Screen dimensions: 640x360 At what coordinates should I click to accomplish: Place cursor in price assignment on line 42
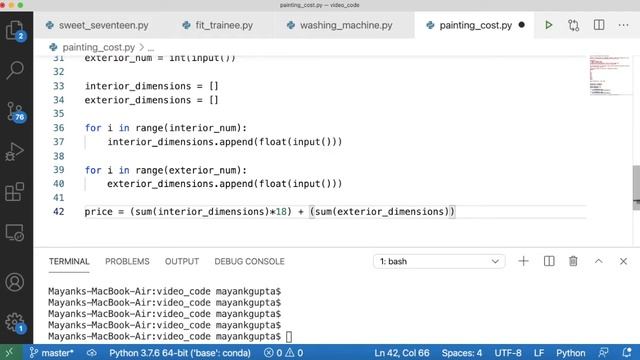pos(269,212)
